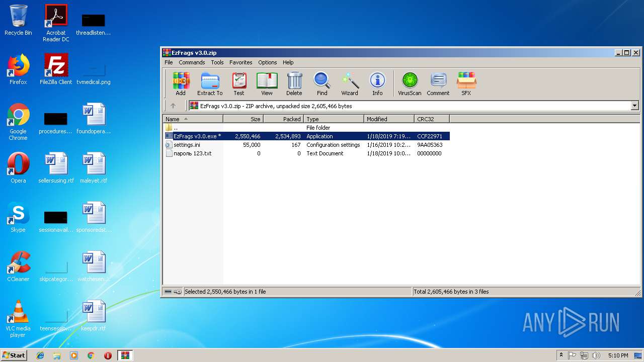The width and height of the screenshot is (644, 362).
Task: Open the Options menu
Action: tap(268, 62)
